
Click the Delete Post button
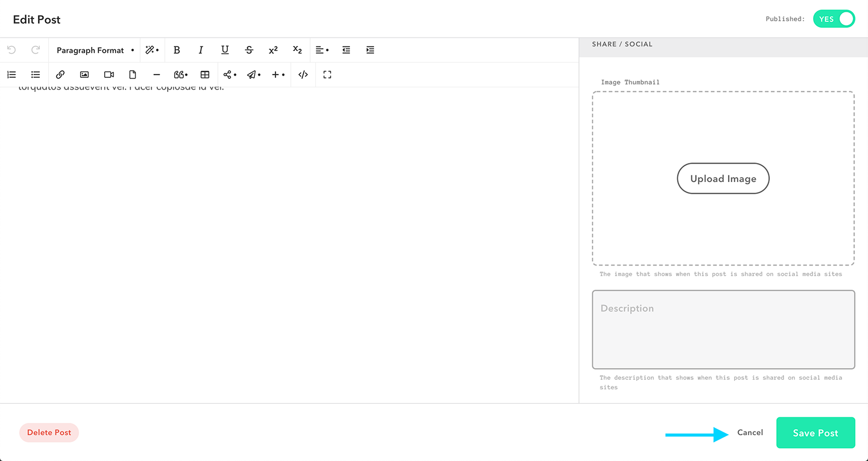[49, 432]
